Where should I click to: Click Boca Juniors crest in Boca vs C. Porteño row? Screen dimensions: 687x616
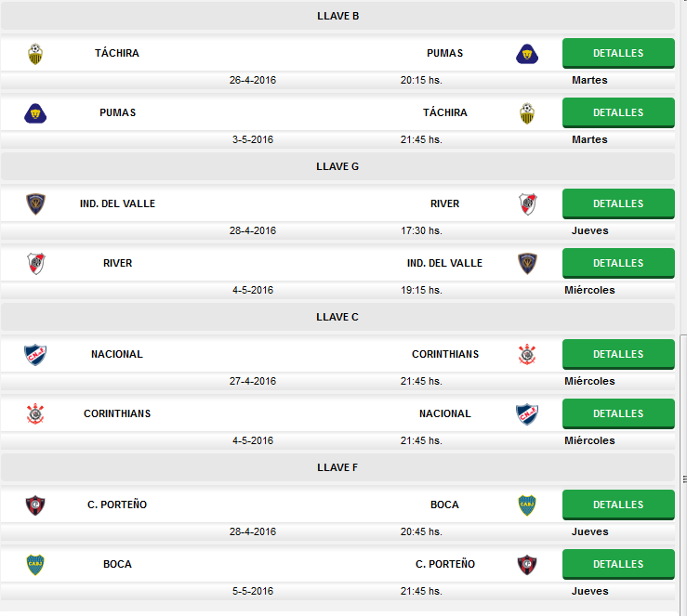pyautogui.click(x=35, y=565)
